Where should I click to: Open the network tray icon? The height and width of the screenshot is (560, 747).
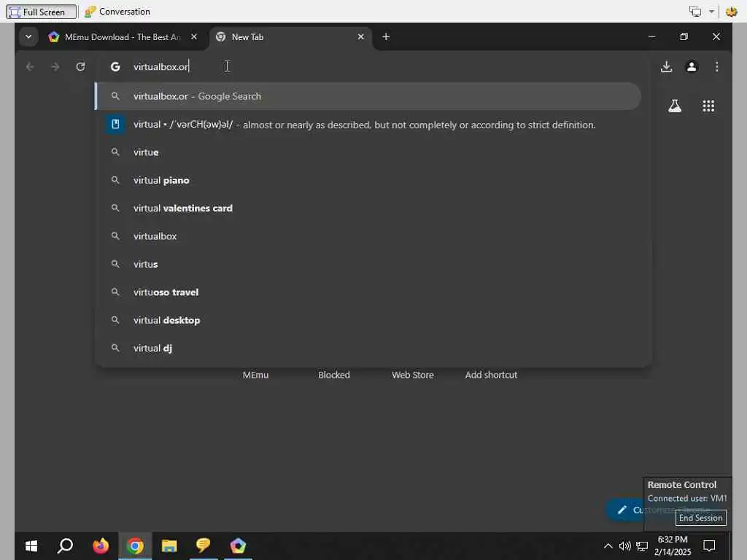coord(642,545)
